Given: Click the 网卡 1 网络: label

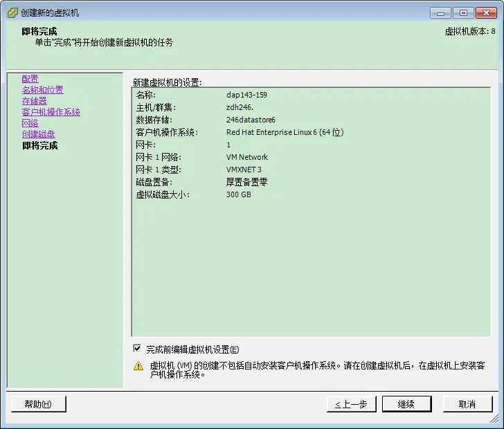Looking at the screenshot, I should (159, 157).
